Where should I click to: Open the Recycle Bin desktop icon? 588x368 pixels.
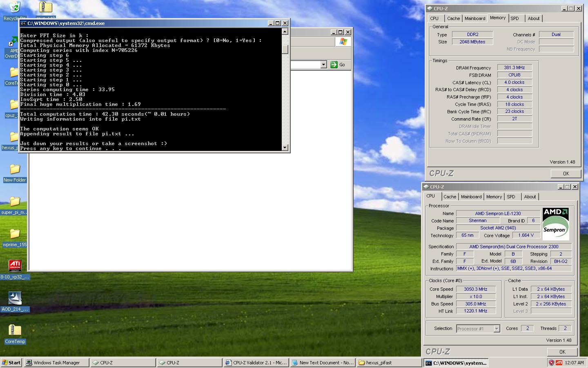(14, 7)
